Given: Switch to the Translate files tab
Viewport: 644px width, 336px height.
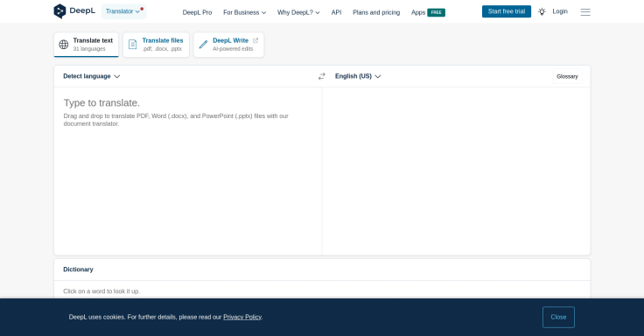Looking at the screenshot, I should [x=156, y=45].
